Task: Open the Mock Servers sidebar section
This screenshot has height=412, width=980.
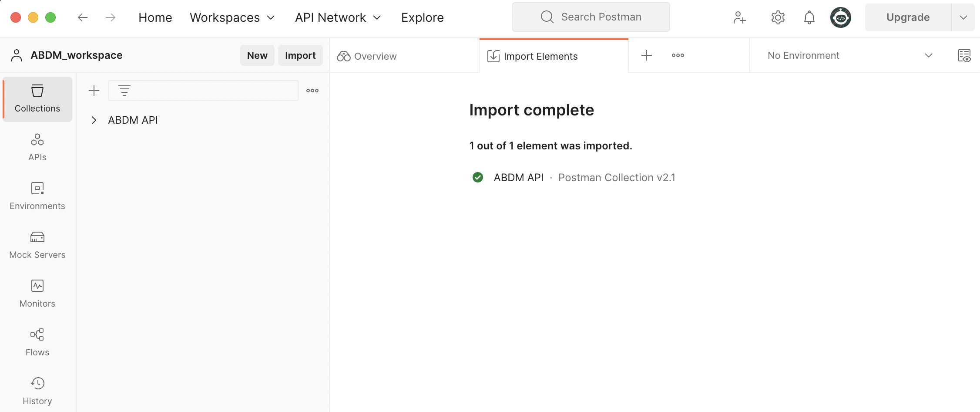Action: coord(37,245)
